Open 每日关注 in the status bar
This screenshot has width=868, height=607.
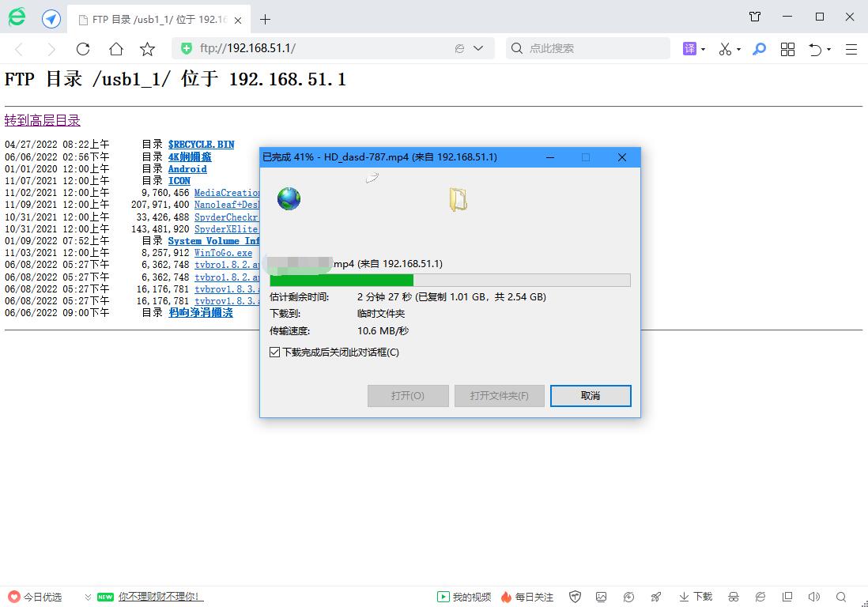click(526, 597)
